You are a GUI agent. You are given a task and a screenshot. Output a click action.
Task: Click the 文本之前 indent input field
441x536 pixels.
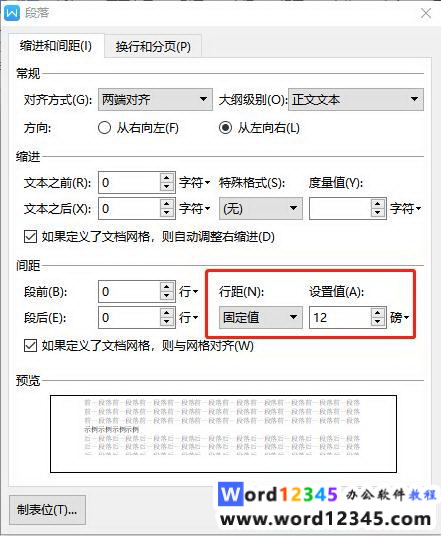(x=129, y=183)
